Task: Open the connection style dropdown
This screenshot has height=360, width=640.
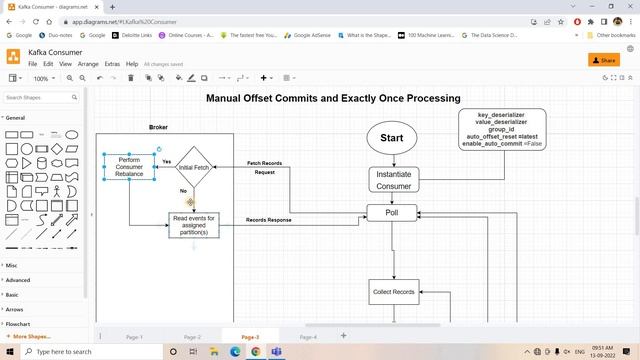Action: point(224,78)
